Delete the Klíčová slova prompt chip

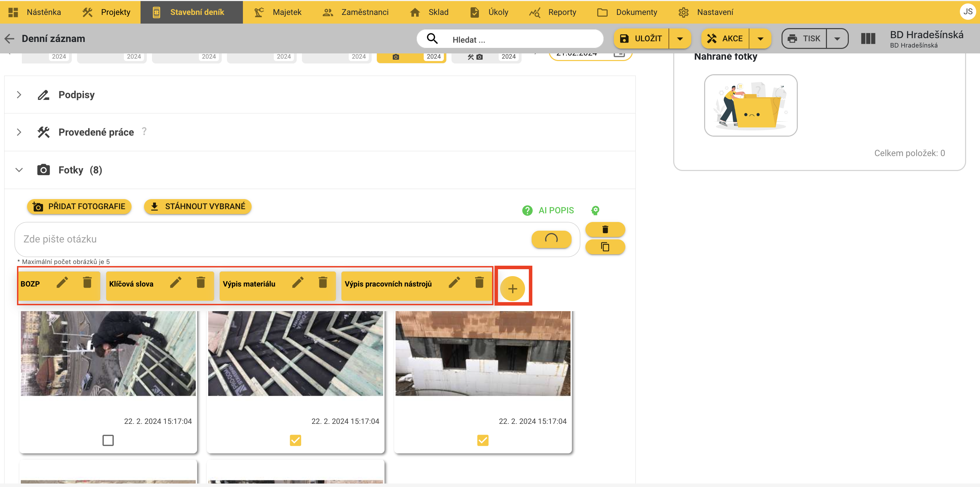tap(201, 282)
